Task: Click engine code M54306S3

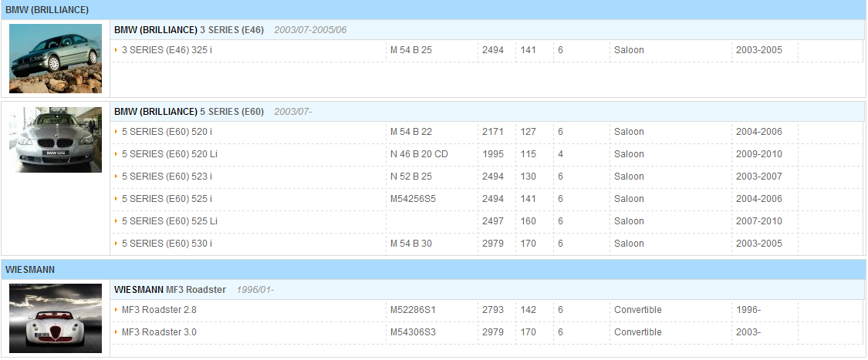Action: [413, 332]
